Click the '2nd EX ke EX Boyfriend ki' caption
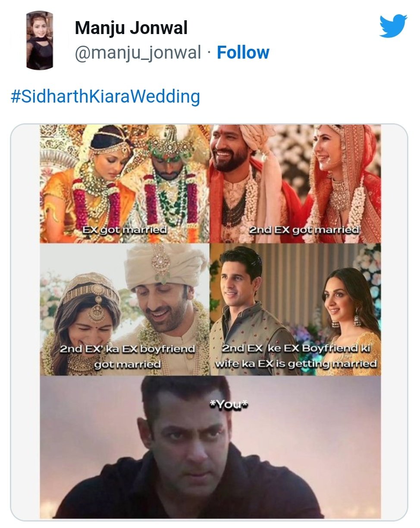 (x=296, y=348)
